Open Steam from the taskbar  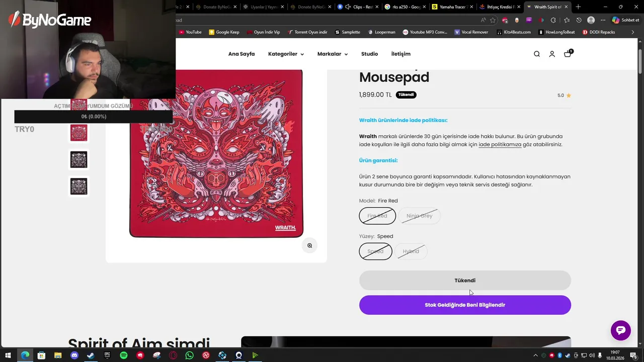(91, 355)
